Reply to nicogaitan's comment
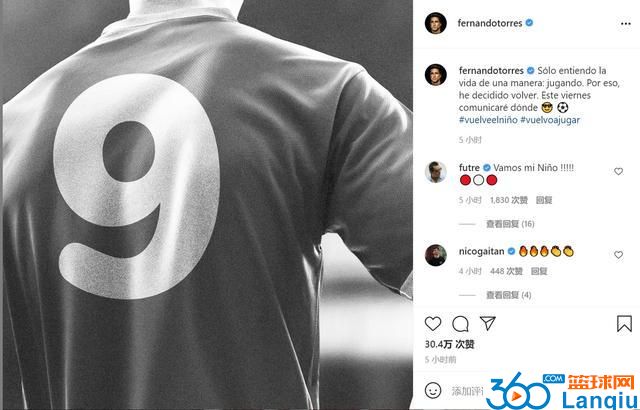The width and height of the screenshot is (640, 410). click(539, 271)
